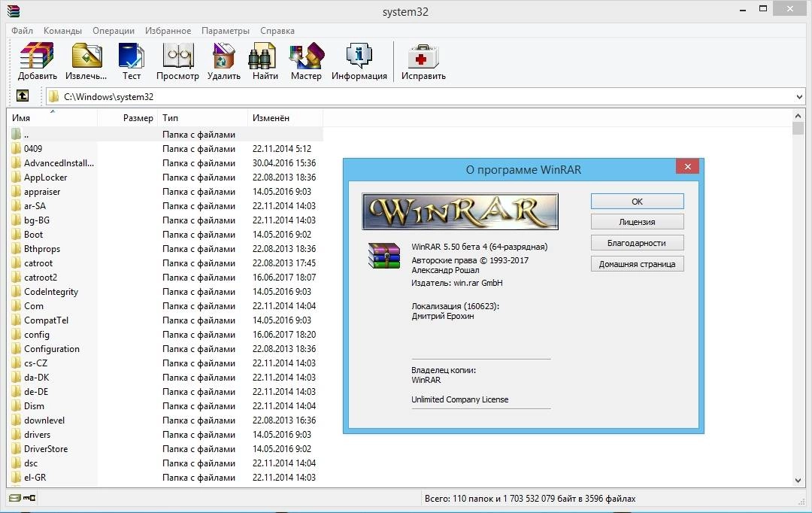Click the Лицензия button
The image size is (812, 513).
[637, 222]
